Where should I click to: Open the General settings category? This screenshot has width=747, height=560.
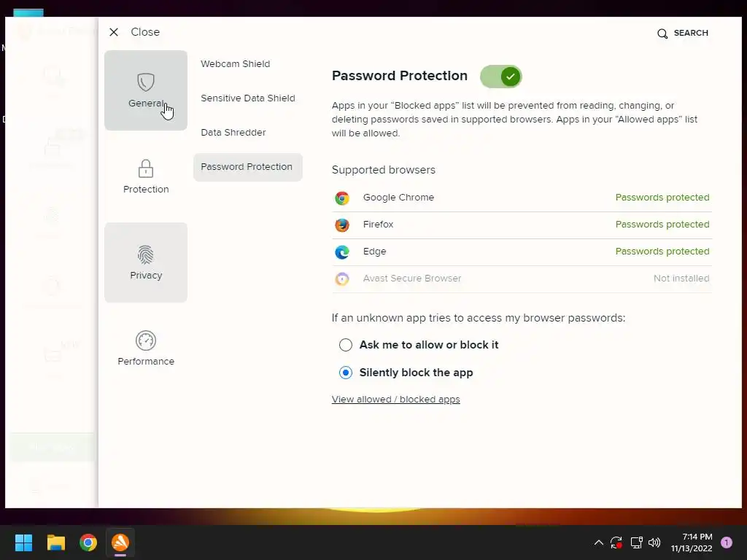[x=146, y=90]
